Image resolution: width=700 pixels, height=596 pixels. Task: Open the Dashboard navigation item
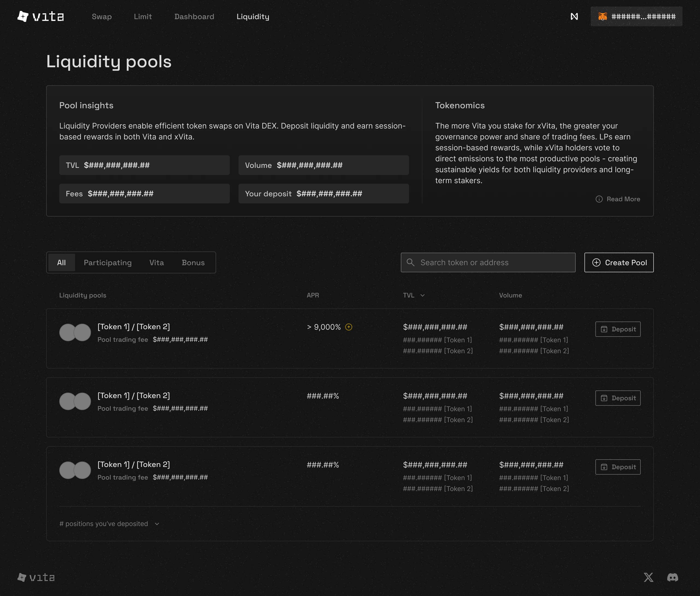click(194, 16)
